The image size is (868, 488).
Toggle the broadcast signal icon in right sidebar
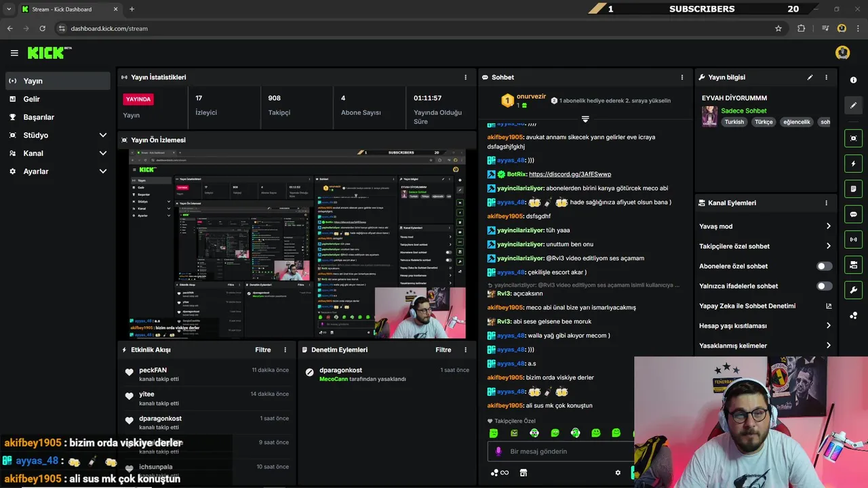pos(853,239)
